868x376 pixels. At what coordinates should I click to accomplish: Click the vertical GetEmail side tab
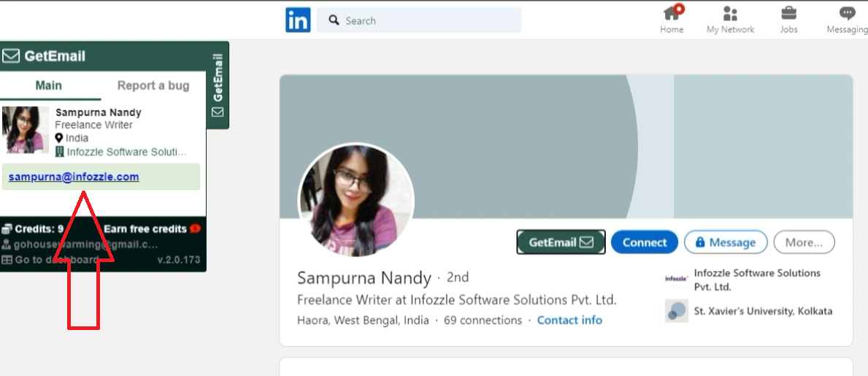218,85
